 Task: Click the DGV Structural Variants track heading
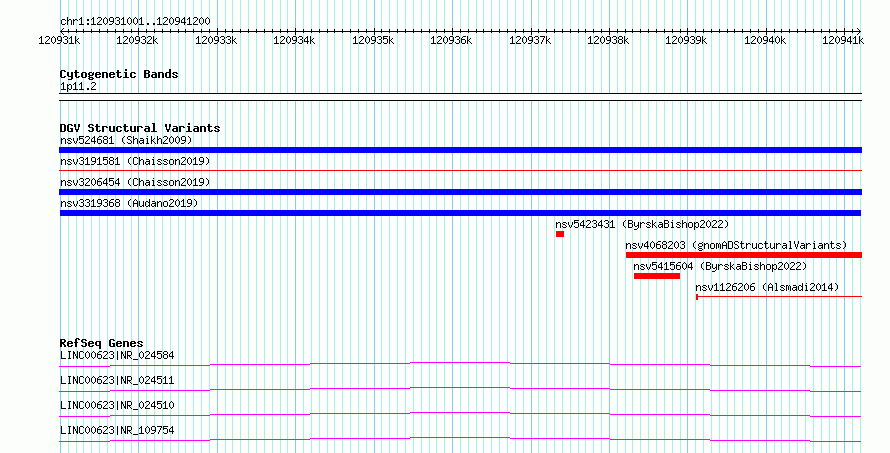[x=140, y=128]
